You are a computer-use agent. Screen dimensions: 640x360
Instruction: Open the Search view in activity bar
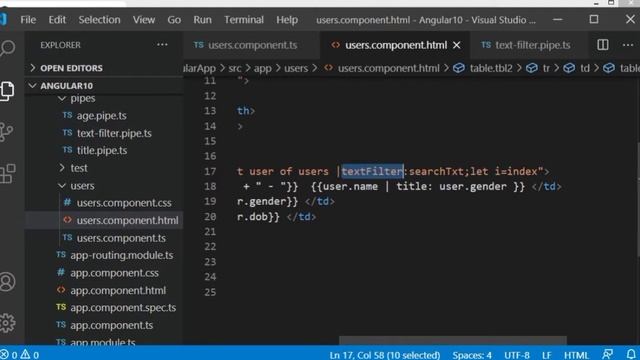[x=7, y=48]
